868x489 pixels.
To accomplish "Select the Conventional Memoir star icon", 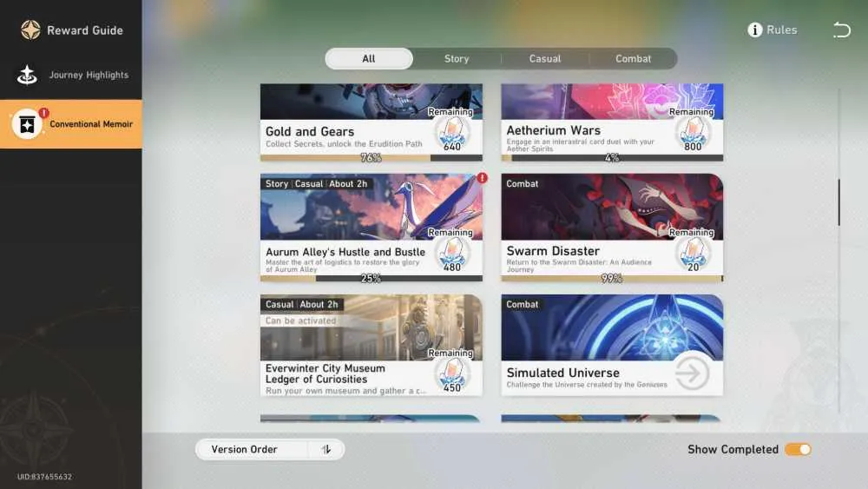I will (x=27, y=124).
